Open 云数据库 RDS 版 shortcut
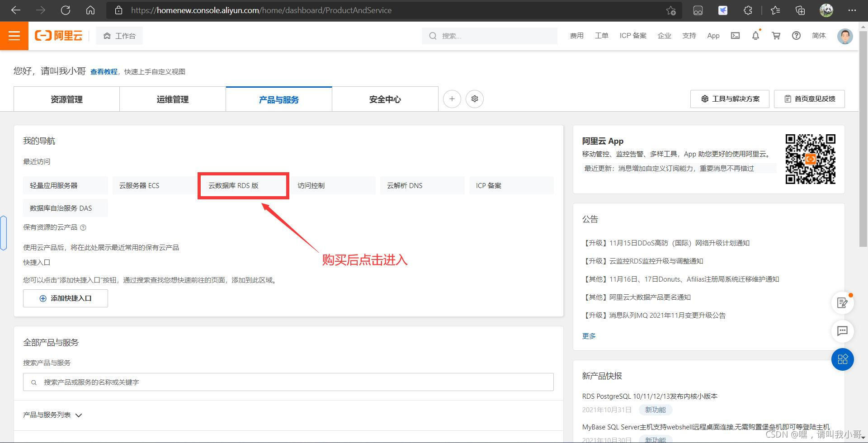This screenshot has width=868, height=443. (x=243, y=185)
